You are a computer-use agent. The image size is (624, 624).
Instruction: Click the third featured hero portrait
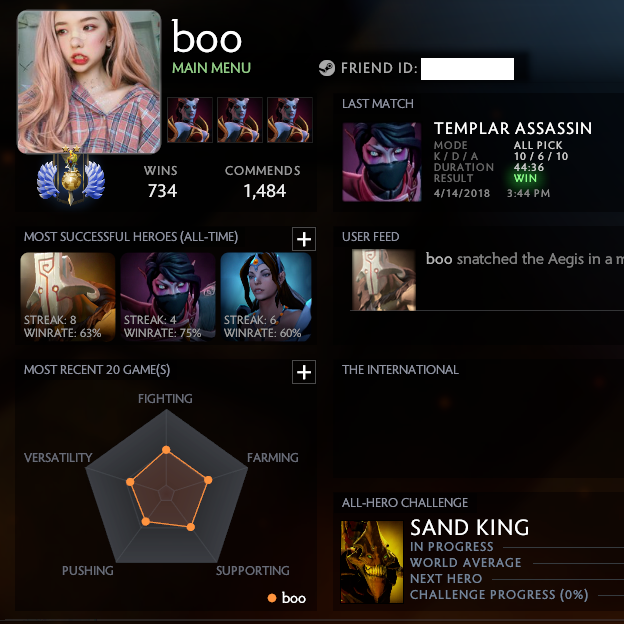coord(290,120)
